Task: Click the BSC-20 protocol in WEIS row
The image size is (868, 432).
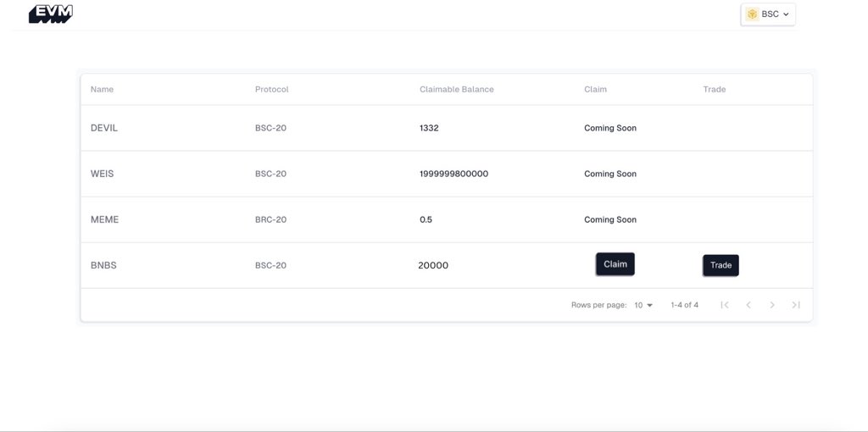Action: click(x=270, y=174)
